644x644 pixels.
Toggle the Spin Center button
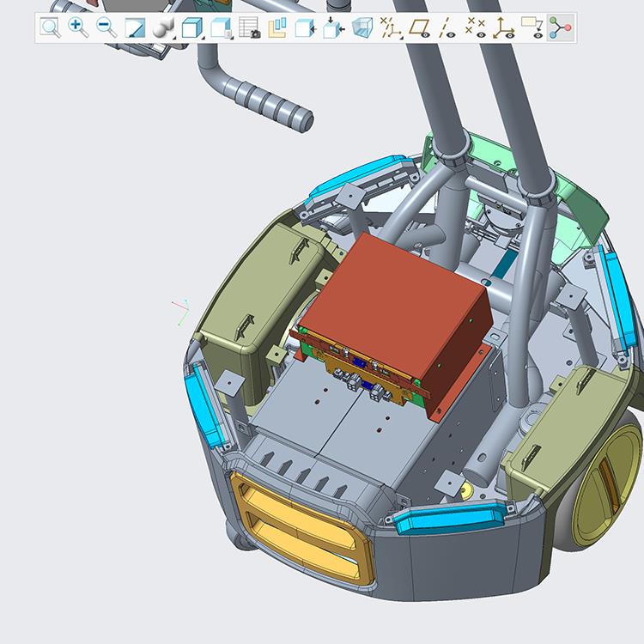[x=561, y=28]
